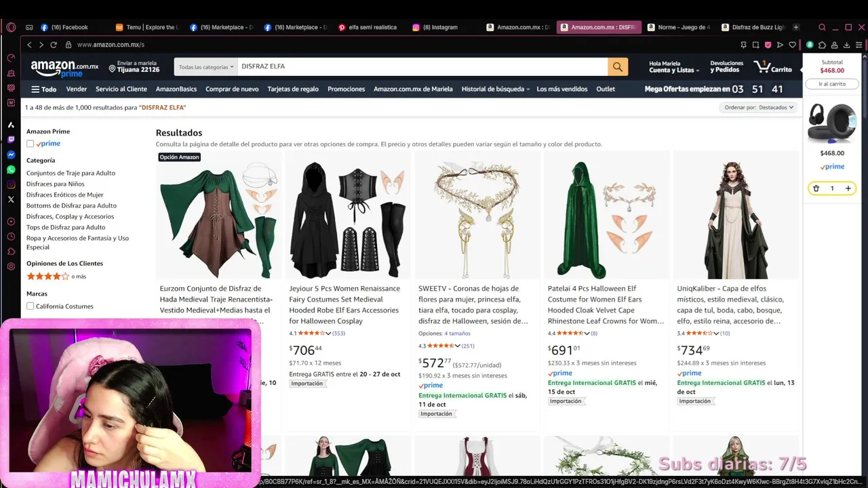Open the browser downloads icon
The width and height of the screenshot is (868, 488).
tap(846, 45)
